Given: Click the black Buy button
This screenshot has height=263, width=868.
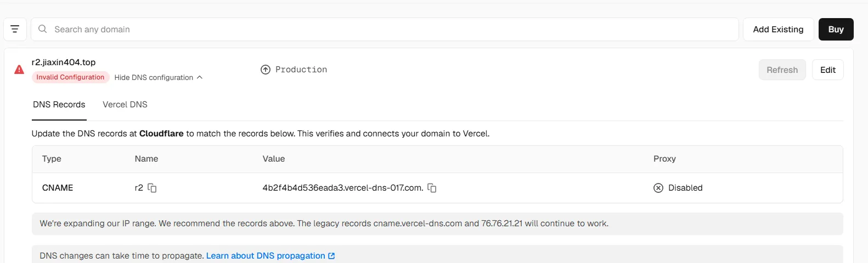Looking at the screenshot, I should 836,29.
